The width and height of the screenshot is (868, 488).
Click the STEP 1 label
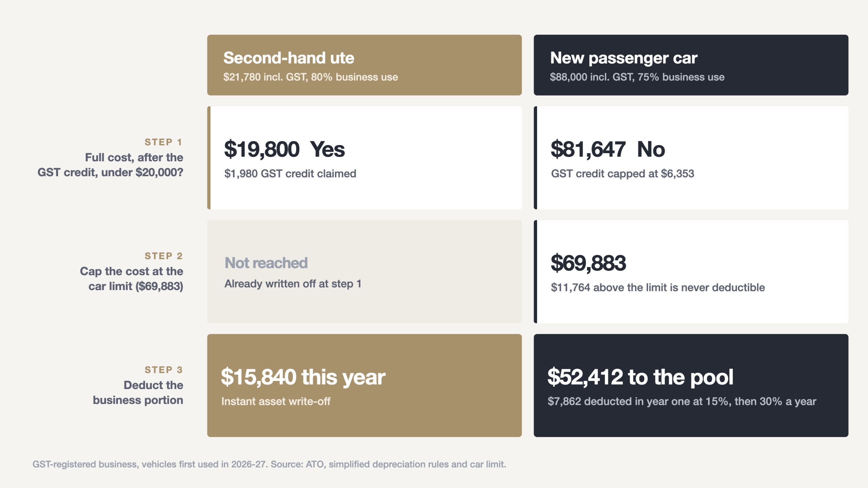[x=164, y=142]
